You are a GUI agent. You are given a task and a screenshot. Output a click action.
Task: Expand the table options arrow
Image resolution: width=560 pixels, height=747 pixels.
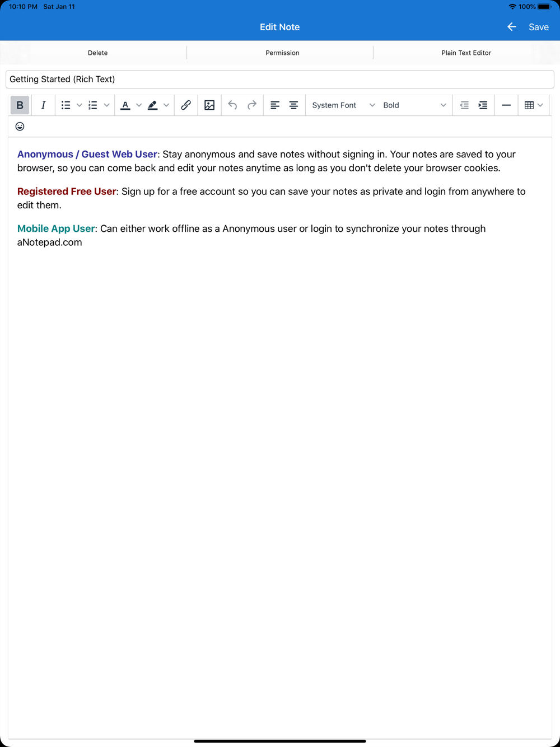pos(540,105)
